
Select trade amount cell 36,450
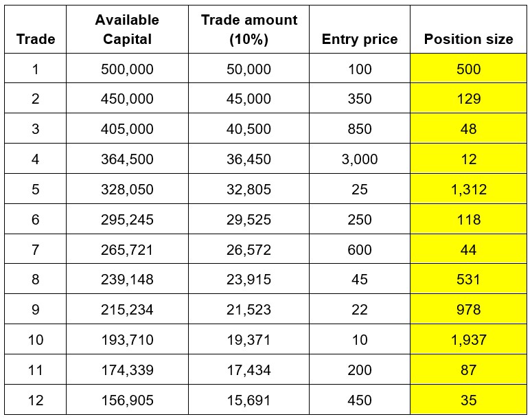pyautogui.click(x=248, y=159)
